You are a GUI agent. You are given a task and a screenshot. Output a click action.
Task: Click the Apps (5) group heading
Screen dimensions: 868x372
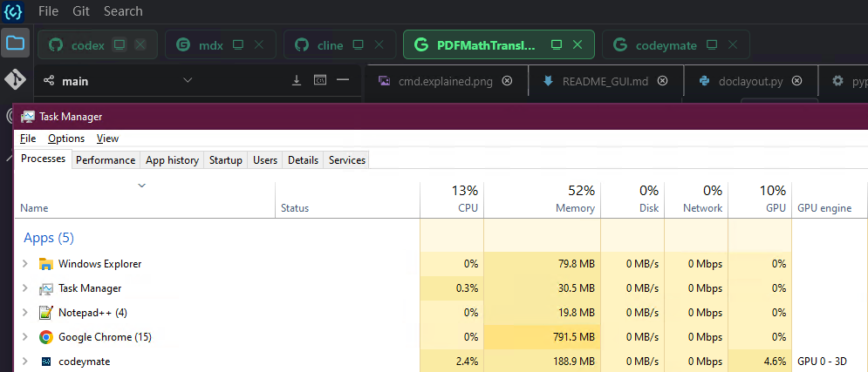[x=49, y=238]
